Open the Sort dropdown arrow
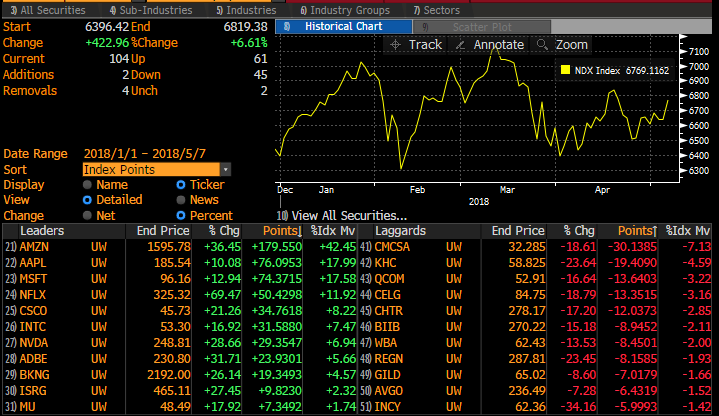 pos(225,170)
